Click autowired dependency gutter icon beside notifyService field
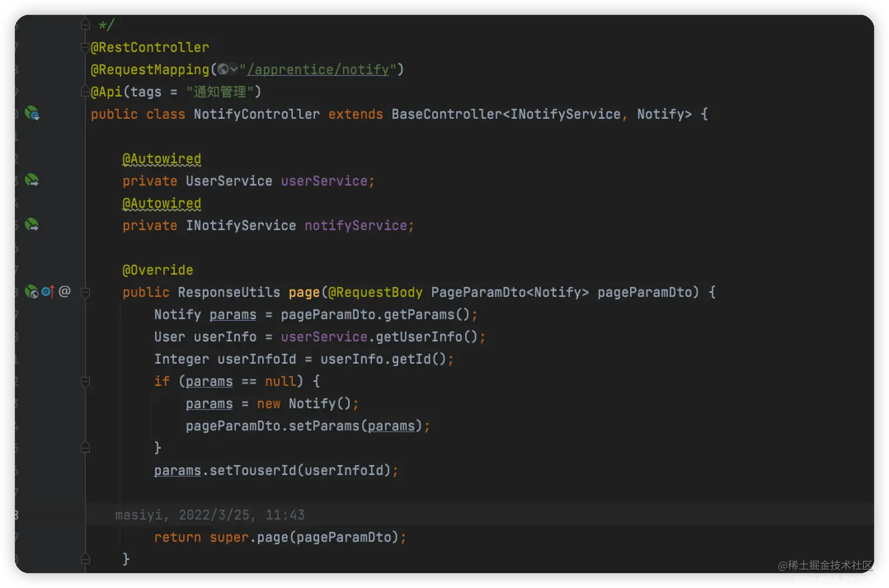 (32, 225)
